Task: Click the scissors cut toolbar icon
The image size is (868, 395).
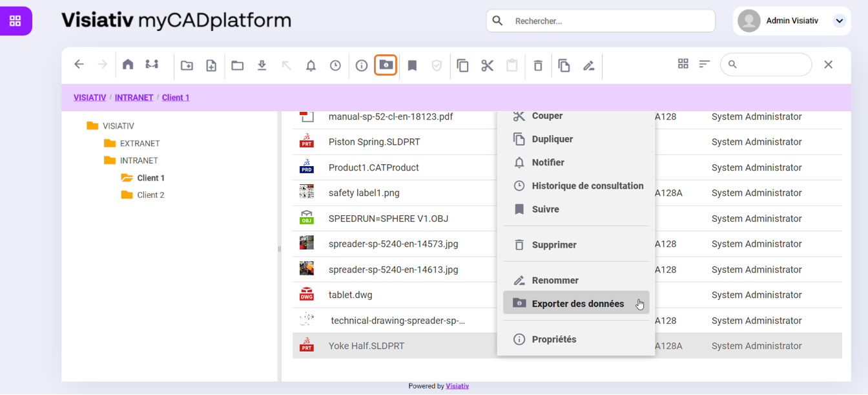Action: click(x=487, y=65)
